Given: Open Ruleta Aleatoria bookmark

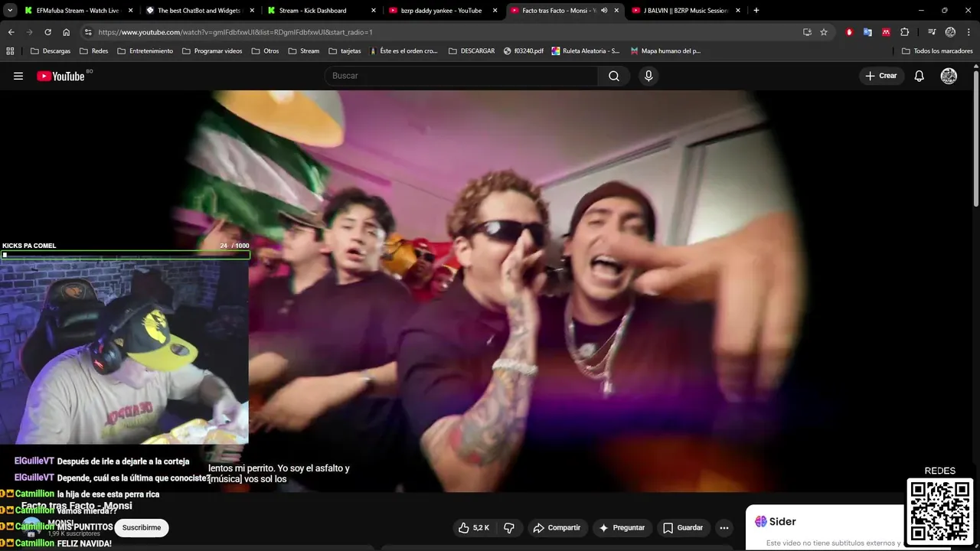Looking at the screenshot, I should click(x=586, y=51).
